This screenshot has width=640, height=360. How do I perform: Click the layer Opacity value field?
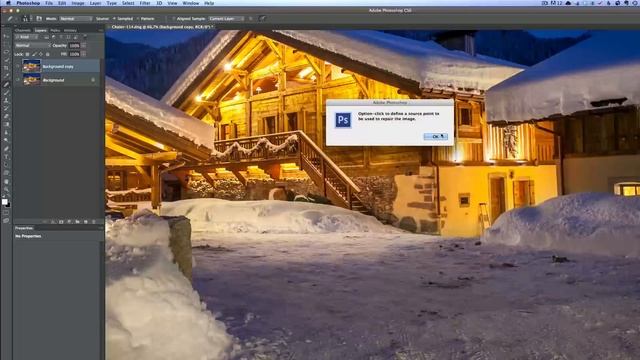[74, 45]
